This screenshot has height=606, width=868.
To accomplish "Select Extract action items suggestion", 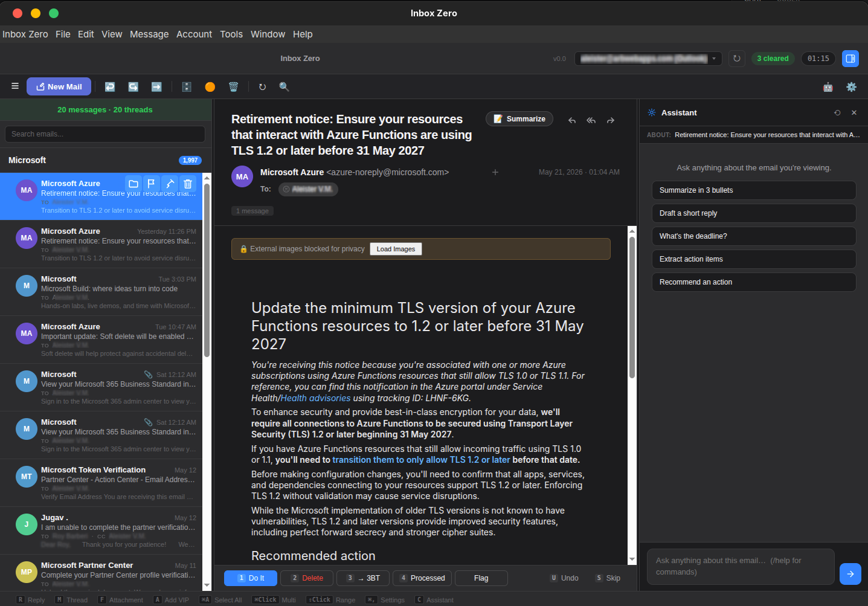I will point(754,259).
